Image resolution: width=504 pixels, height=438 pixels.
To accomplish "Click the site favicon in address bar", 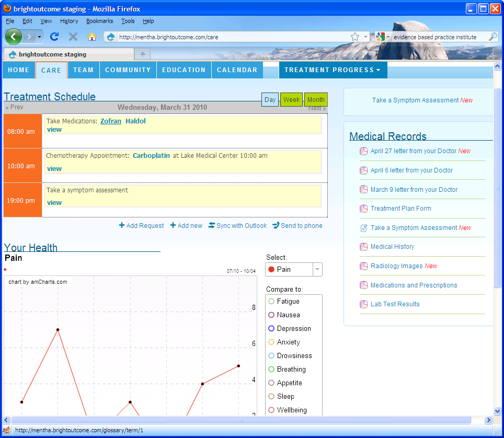I will point(111,37).
